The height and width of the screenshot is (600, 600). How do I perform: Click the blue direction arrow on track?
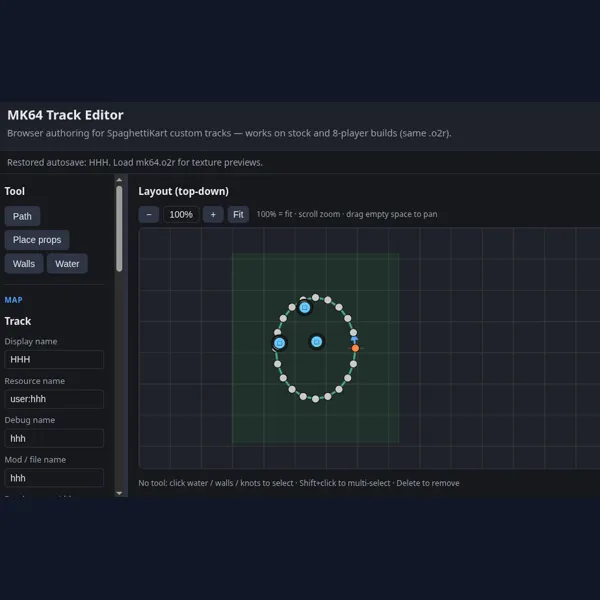point(354,339)
